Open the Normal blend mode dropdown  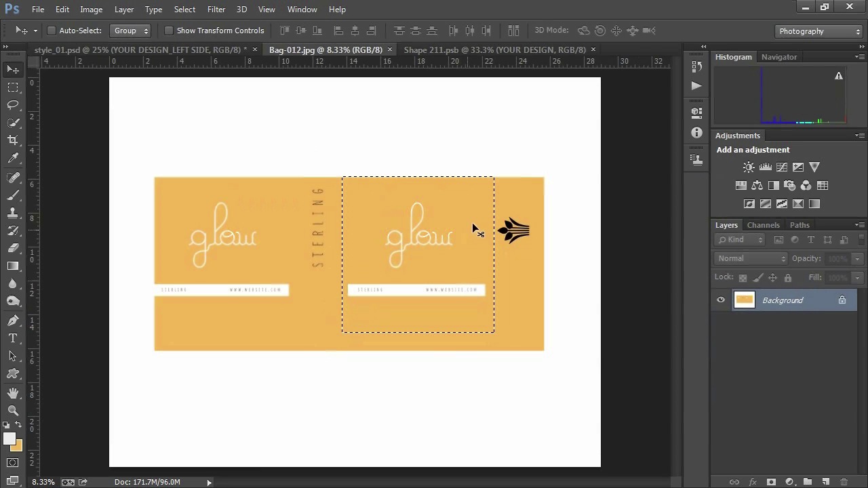click(x=751, y=258)
